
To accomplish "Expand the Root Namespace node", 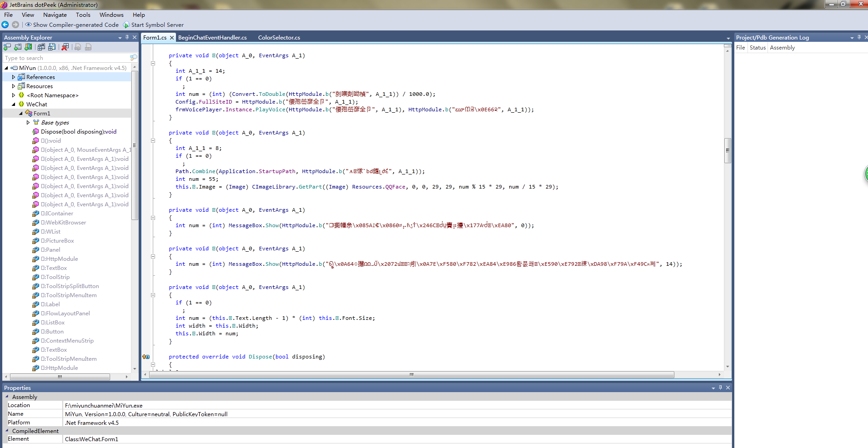I will point(14,95).
